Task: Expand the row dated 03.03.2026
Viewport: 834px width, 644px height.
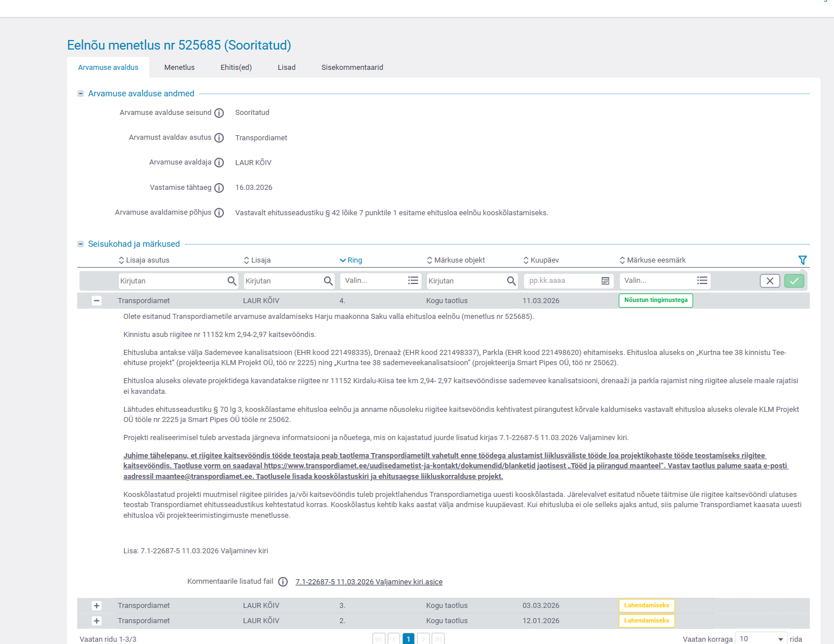Action: (96, 606)
